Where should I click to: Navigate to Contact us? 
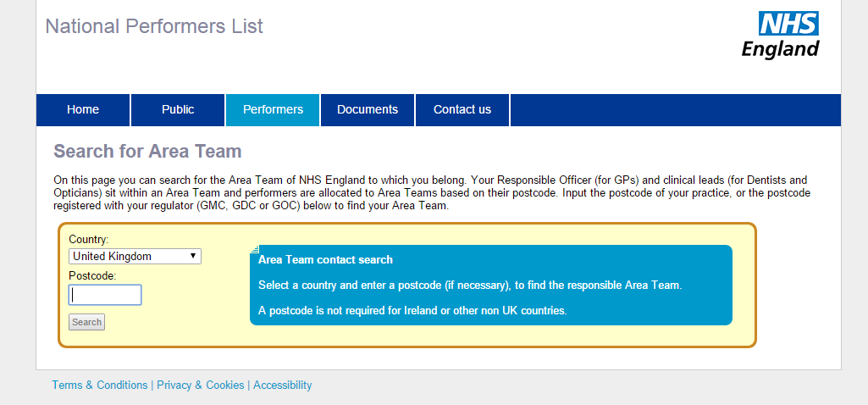(x=462, y=109)
